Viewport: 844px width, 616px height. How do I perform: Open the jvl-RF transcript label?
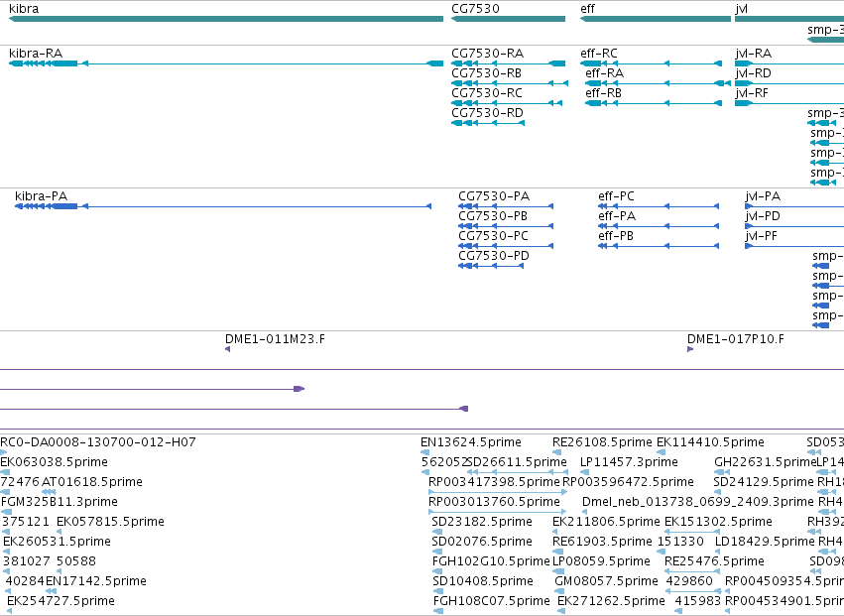[752, 93]
